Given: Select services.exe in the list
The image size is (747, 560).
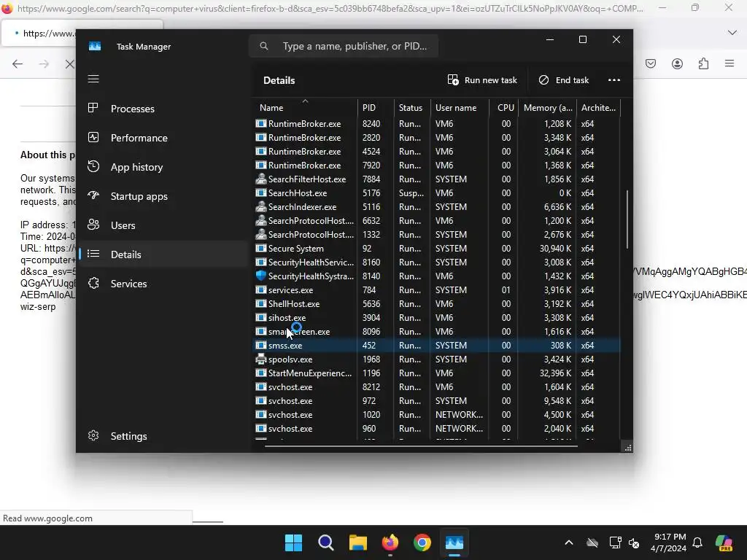Looking at the screenshot, I should [436, 289].
